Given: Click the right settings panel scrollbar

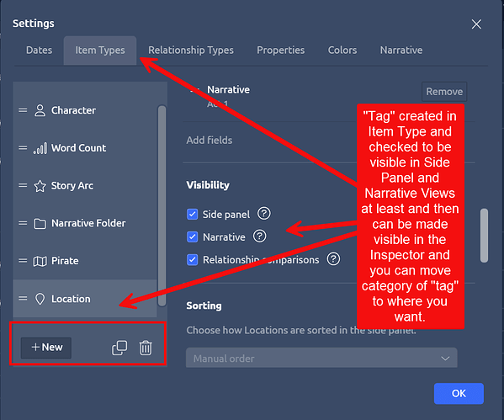Looking at the screenshot, I should (484, 236).
